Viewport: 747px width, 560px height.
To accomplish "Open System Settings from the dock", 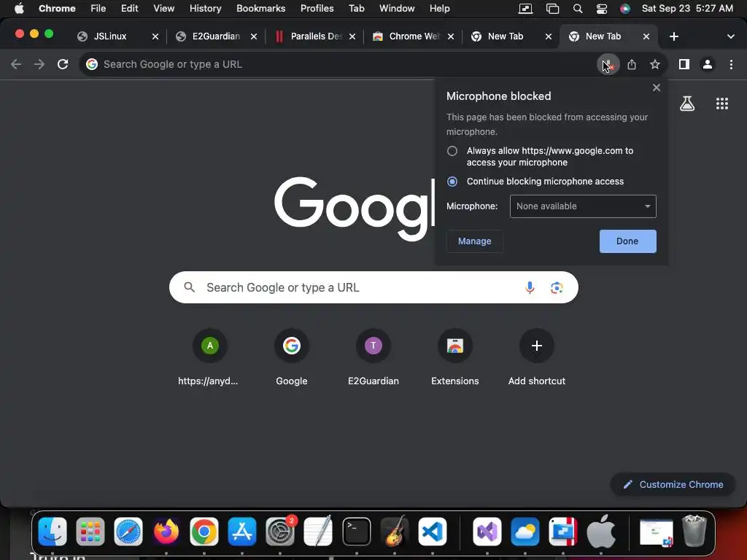I will (x=280, y=532).
